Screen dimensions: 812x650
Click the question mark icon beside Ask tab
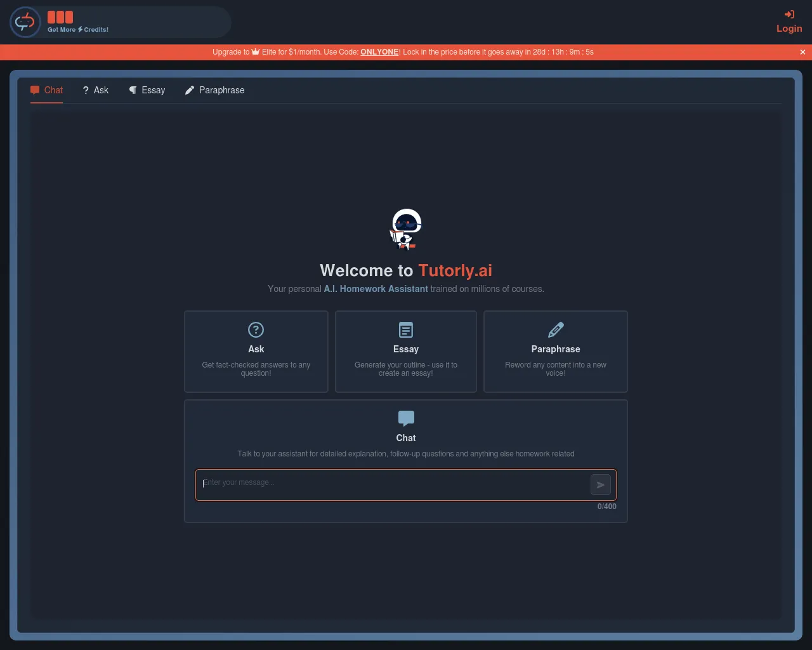tap(86, 90)
